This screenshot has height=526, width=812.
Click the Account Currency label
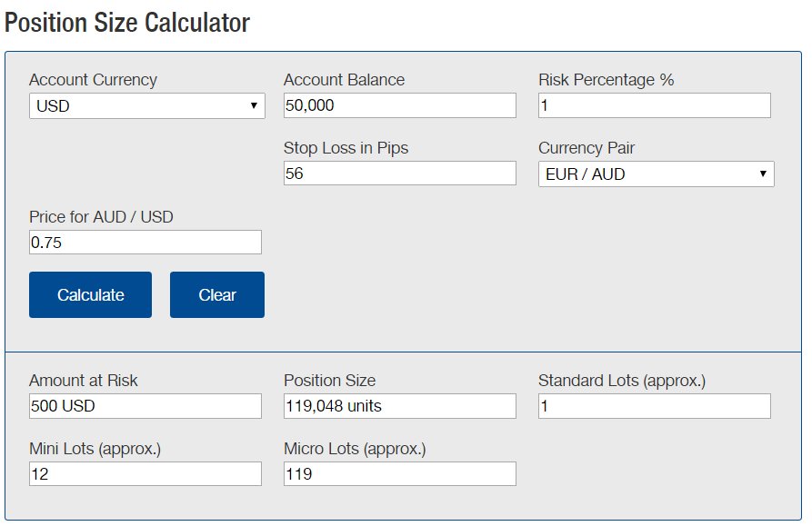click(94, 80)
